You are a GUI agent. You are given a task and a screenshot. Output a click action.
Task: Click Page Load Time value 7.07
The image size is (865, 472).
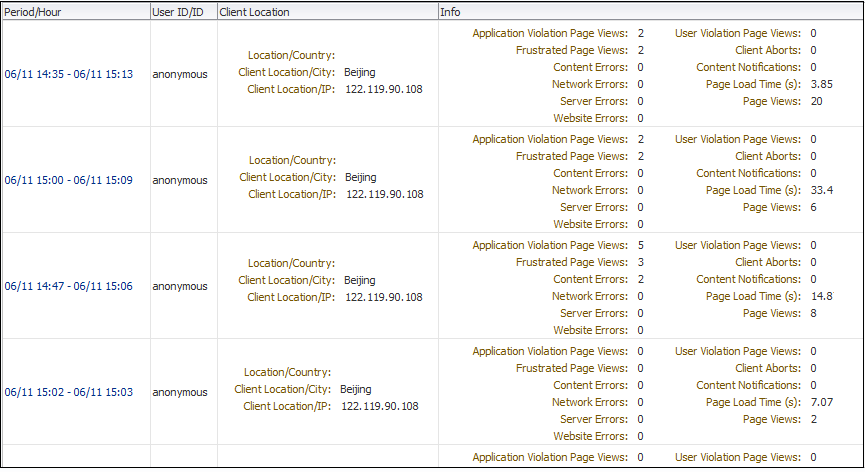click(821, 402)
